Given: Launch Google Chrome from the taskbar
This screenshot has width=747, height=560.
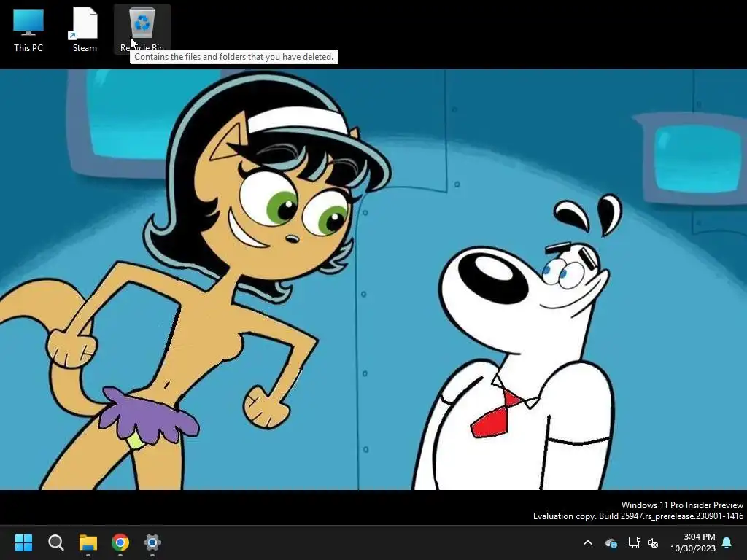Looking at the screenshot, I should pos(120,542).
